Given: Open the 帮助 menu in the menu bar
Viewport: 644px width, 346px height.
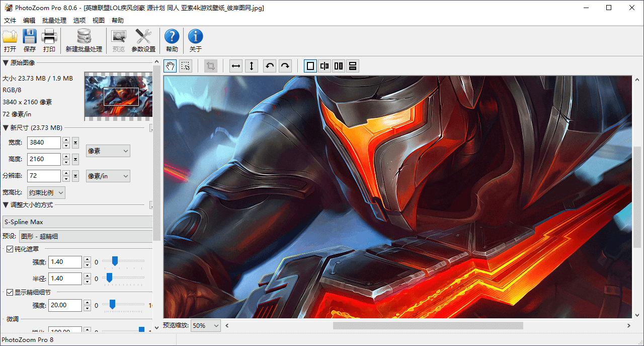Looking at the screenshot, I should [118, 21].
